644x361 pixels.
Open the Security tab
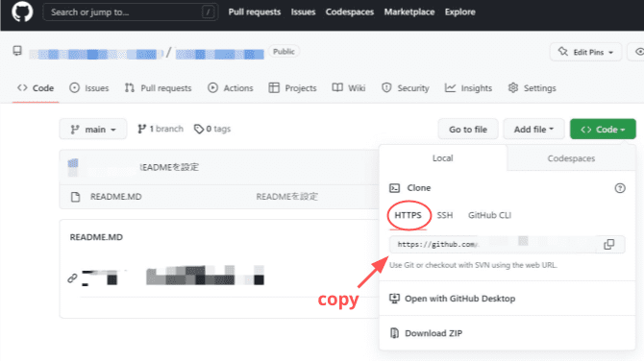[x=406, y=88]
